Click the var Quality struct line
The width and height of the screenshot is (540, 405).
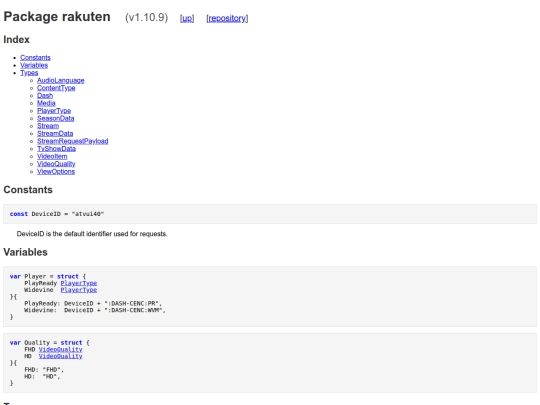[x=50, y=342]
